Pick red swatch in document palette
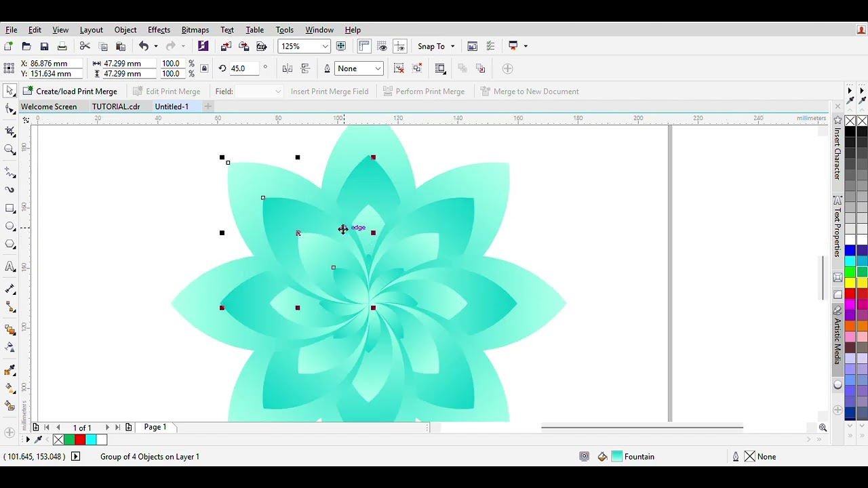This screenshot has width=868, height=488. tap(80, 440)
